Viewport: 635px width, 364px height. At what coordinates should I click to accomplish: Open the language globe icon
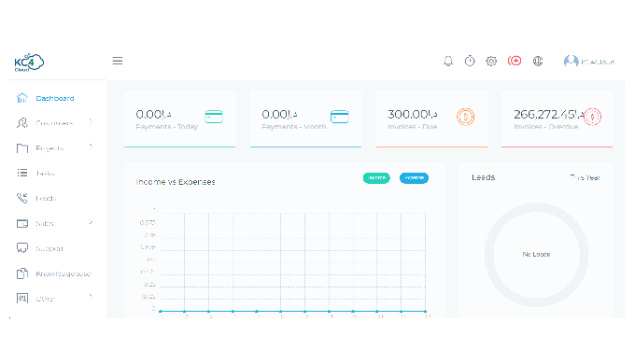(538, 62)
